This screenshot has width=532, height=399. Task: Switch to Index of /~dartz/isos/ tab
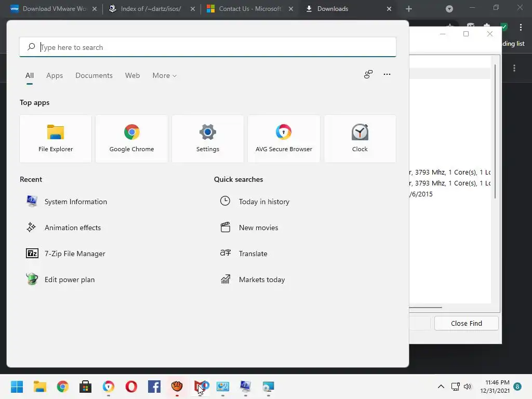[x=151, y=9]
